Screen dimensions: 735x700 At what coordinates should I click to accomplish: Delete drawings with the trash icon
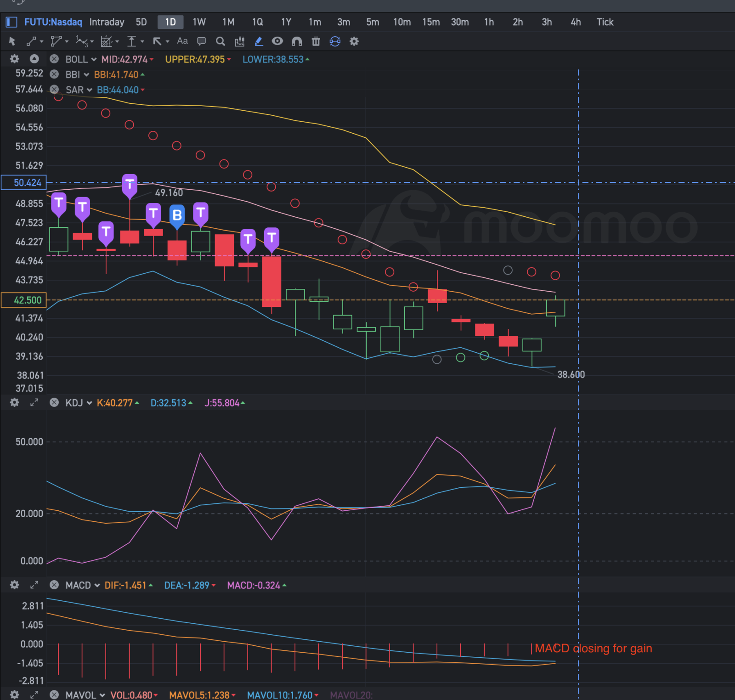point(316,41)
